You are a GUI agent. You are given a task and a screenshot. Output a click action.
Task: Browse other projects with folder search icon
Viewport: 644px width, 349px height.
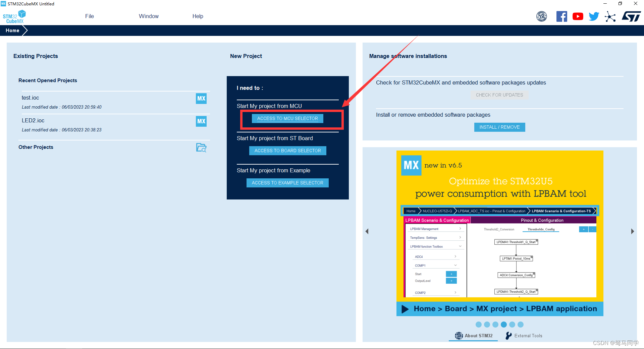pyautogui.click(x=201, y=148)
